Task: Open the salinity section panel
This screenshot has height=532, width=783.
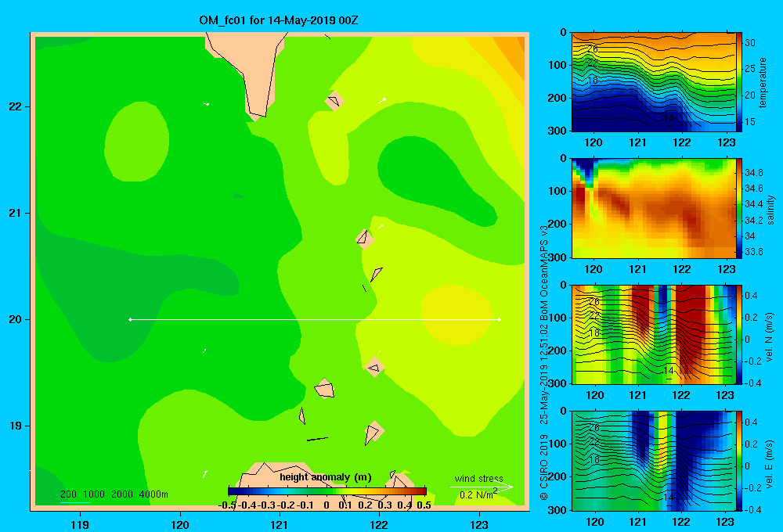Action: click(654, 208)
